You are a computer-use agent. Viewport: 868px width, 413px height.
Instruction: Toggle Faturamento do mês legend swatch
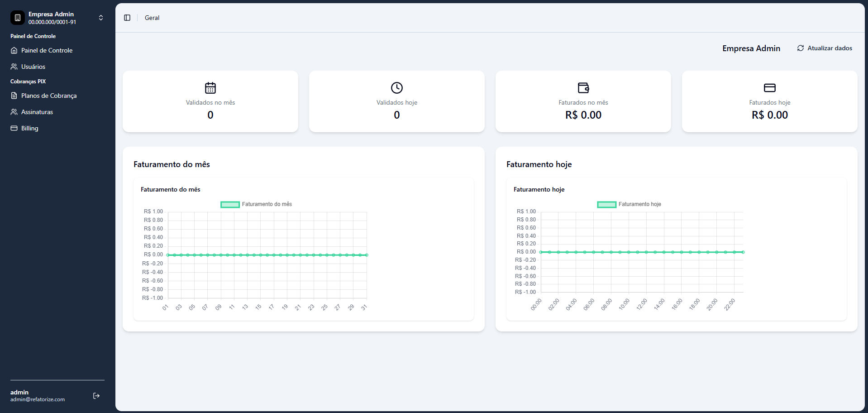point(230,205)
